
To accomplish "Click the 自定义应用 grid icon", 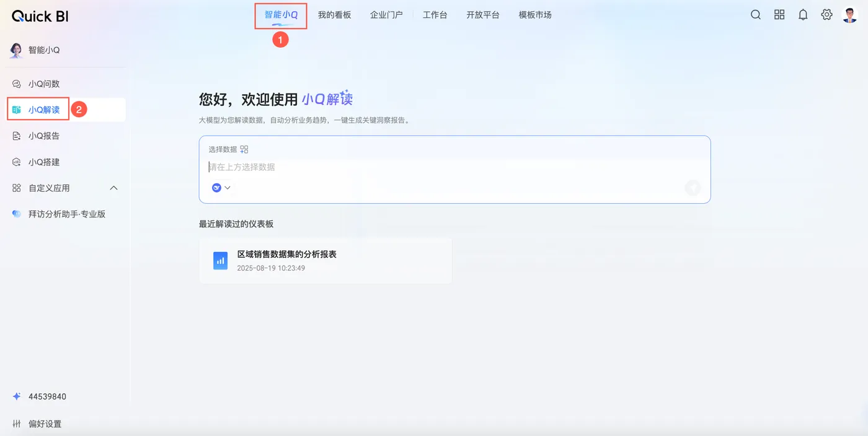I will click(17, 188).
